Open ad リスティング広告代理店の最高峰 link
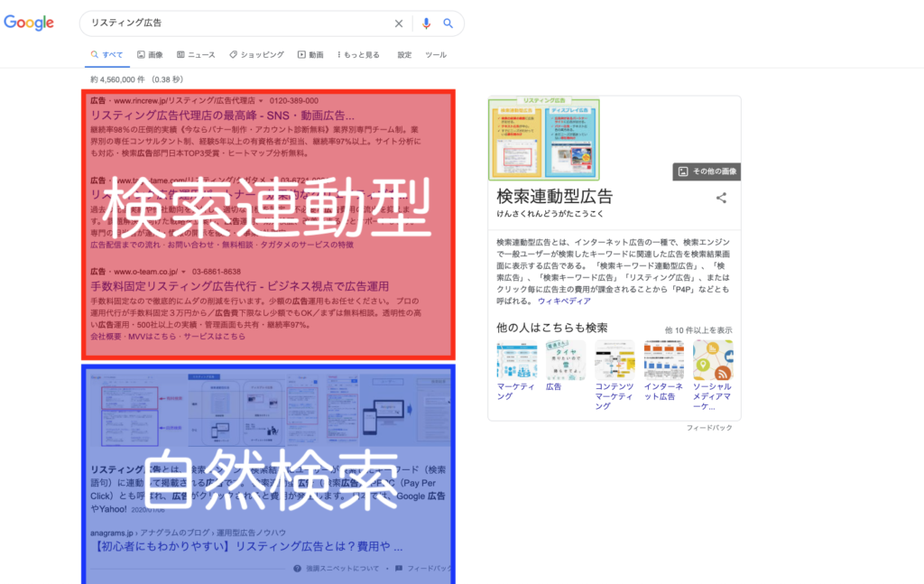 click(222, 116)
